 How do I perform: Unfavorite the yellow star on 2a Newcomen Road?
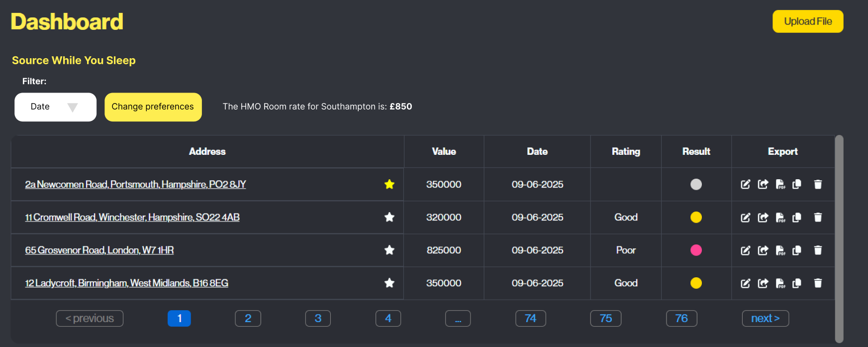pyautogui.click(x=389, y=184)
